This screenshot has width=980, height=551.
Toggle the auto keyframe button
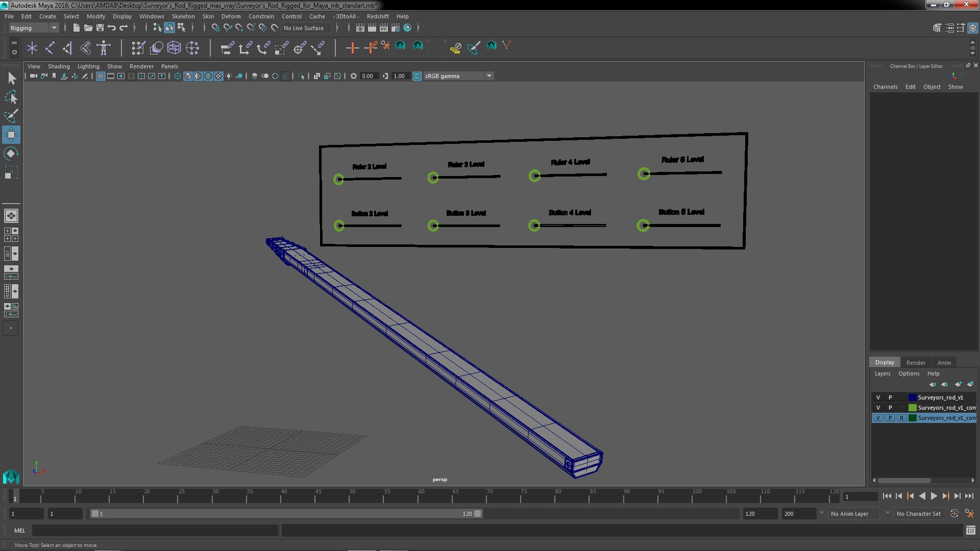[x=954, y=514]
